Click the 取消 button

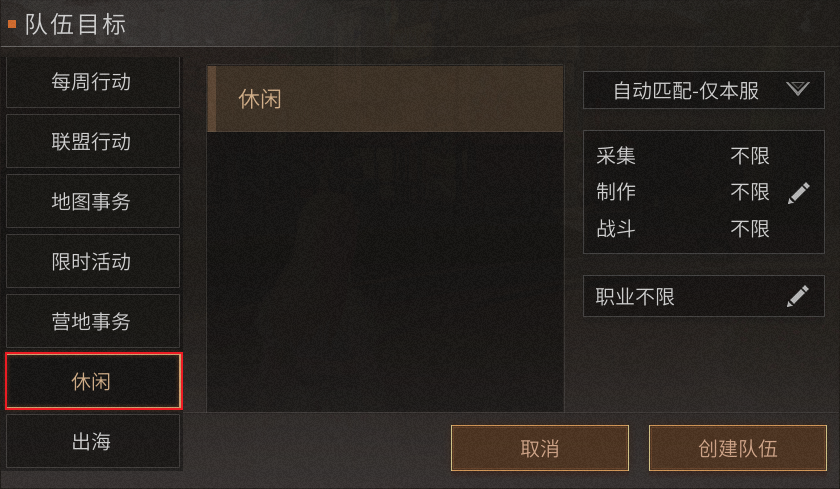(539, 448)
